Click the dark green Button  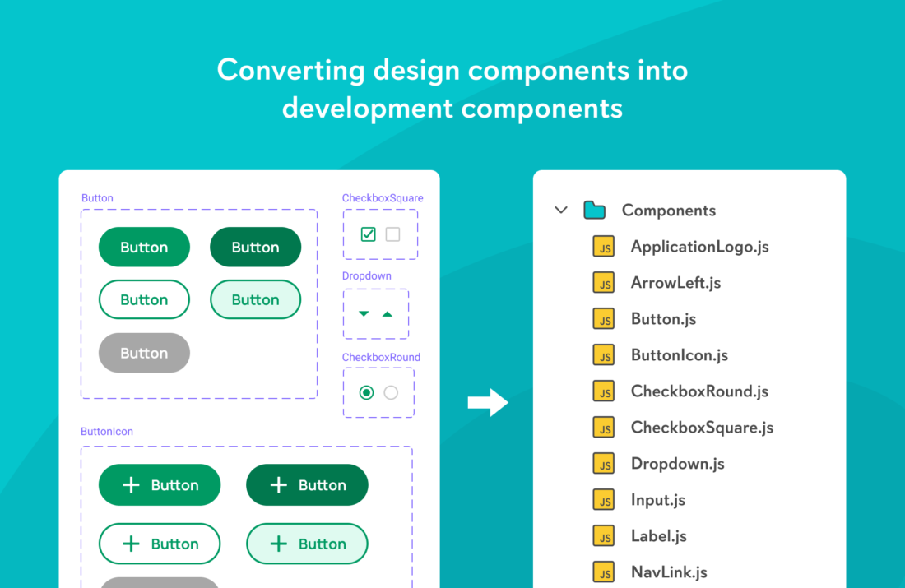click(256, 247)
